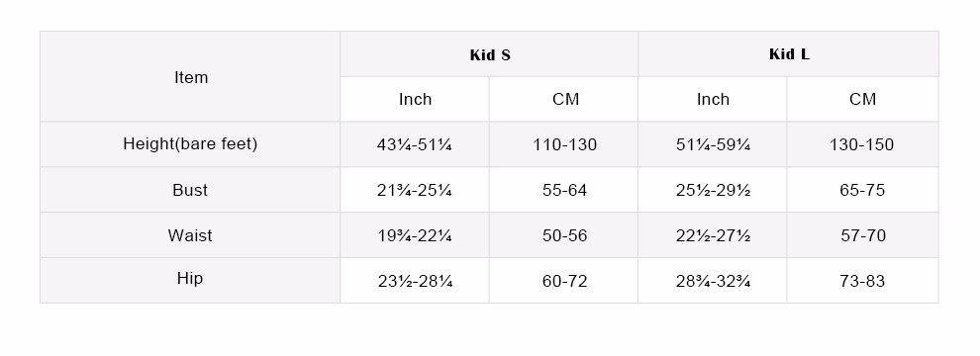Screen dimensions: 980x356
Task: Click the 130-150 height cell
Action: 862,144
